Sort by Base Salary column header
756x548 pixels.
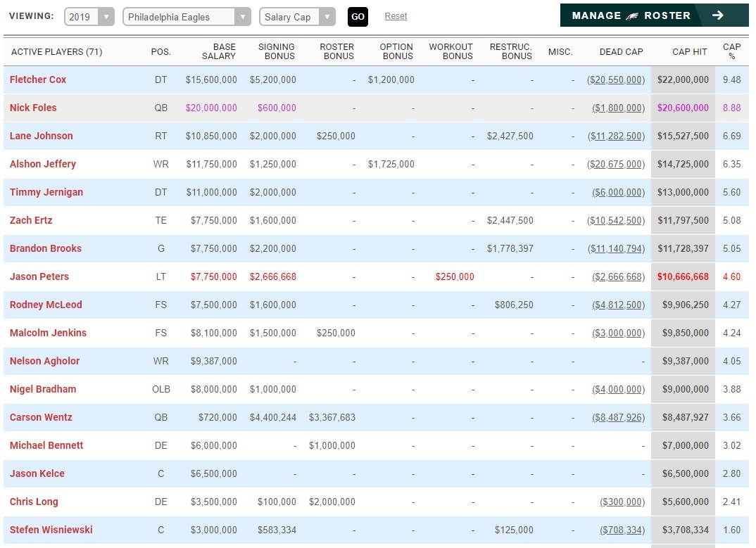[218, 51]
